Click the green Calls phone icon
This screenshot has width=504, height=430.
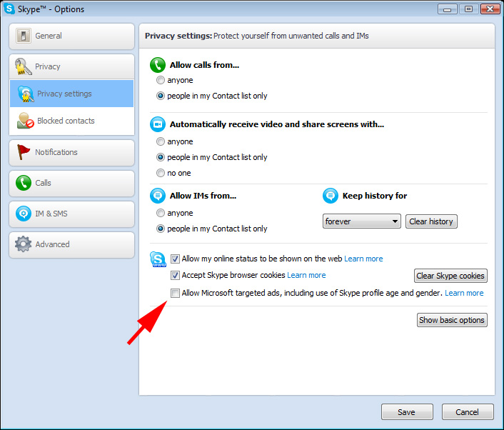[x=24, y=183]
